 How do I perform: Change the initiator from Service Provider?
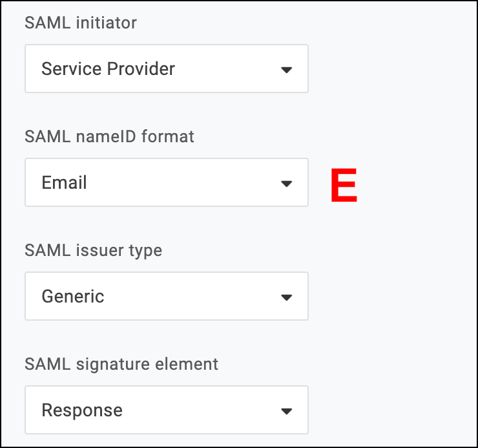[x=166, y=69]
